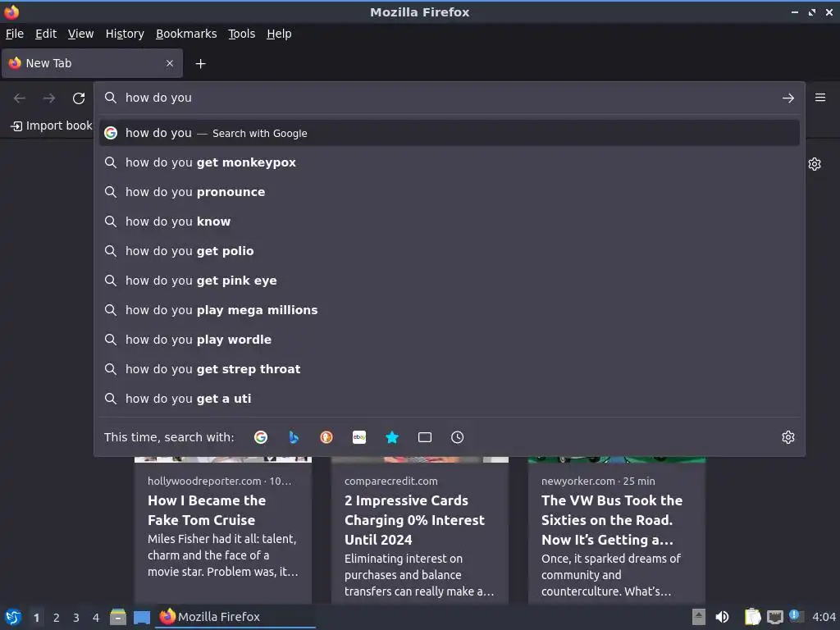Open the volume control in system tray

click(x=722, y=617)
